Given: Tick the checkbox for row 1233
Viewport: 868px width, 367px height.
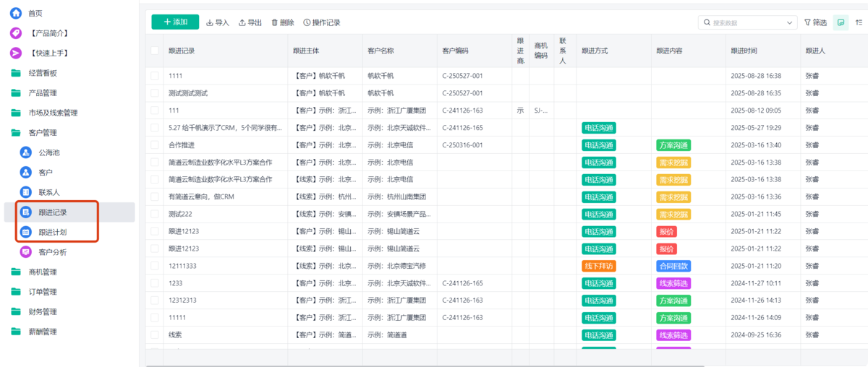Looking at the screenshot, I should 155,283.
